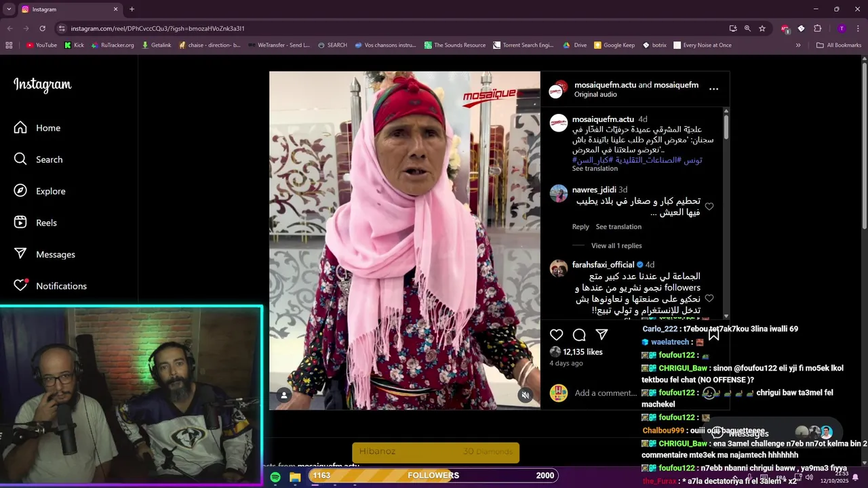This screenshot has width=868, height=488.
Task: Expand View all 1 replies
Action: [616, 246]
